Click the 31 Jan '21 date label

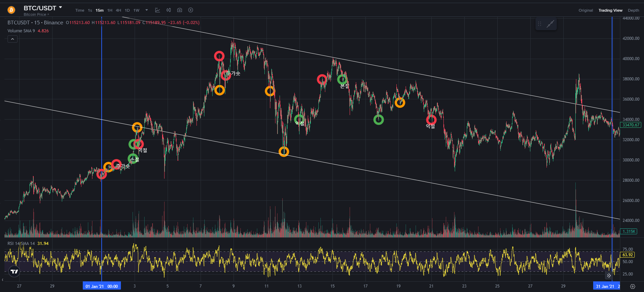tap(607, 286)
